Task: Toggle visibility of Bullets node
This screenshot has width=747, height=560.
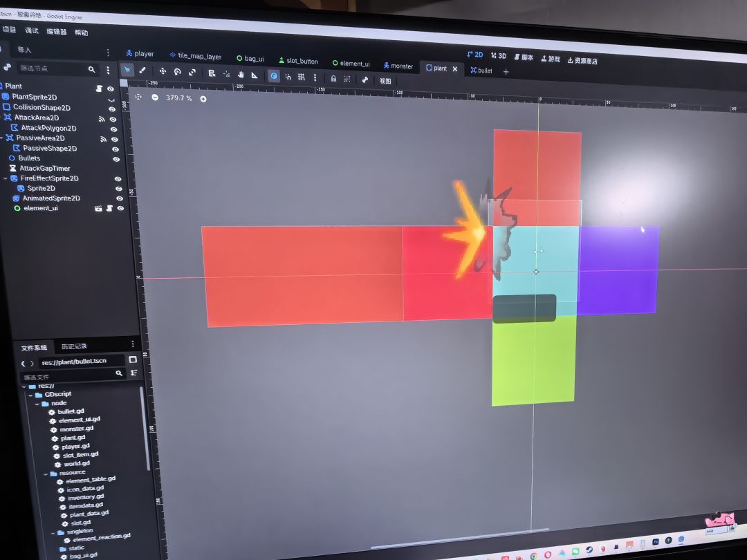Action: [116, 159]
